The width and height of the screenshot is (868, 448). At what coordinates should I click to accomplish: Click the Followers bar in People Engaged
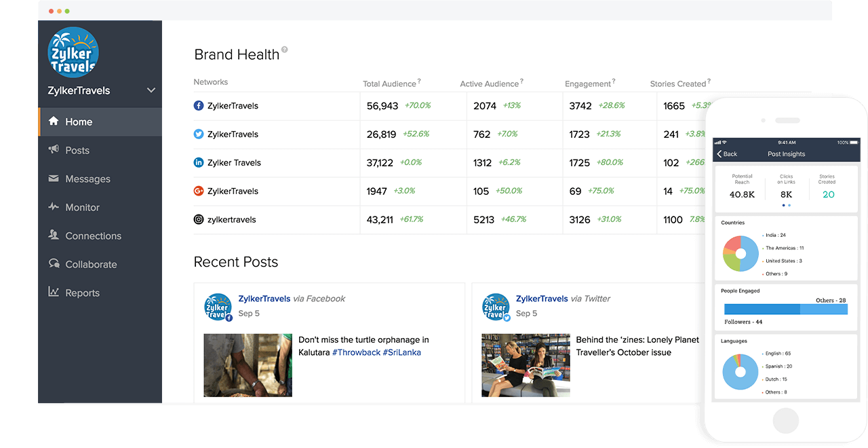point(762,310)
